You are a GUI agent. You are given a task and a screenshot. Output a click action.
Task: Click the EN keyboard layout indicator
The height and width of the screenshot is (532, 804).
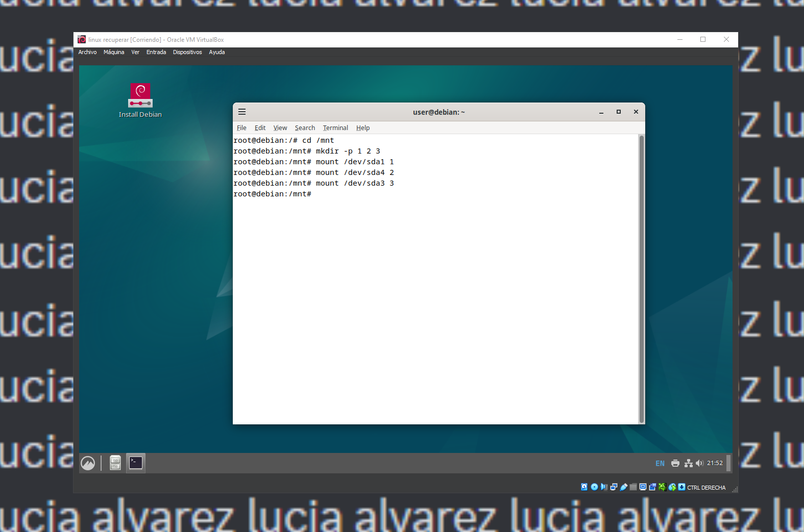click(x=660, y=463)
